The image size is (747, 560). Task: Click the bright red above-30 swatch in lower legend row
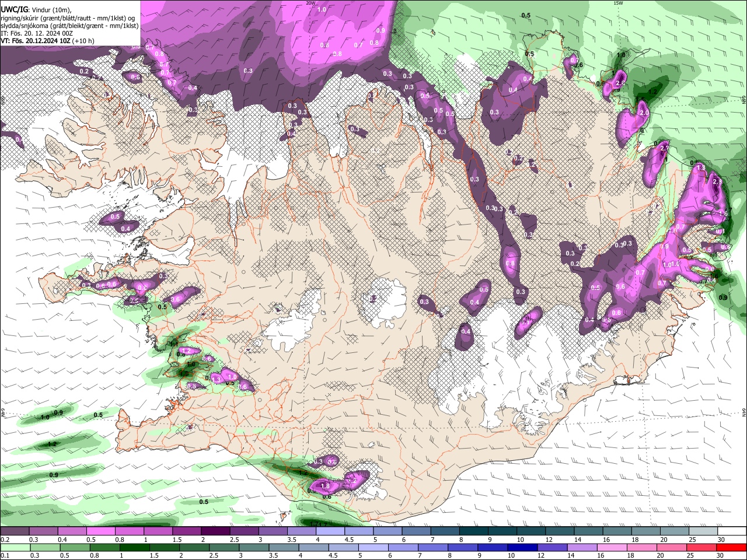(x=732, y=548)
